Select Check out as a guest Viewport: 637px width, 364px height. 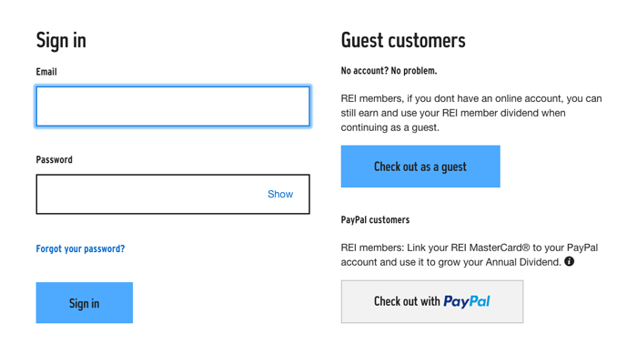420,167
